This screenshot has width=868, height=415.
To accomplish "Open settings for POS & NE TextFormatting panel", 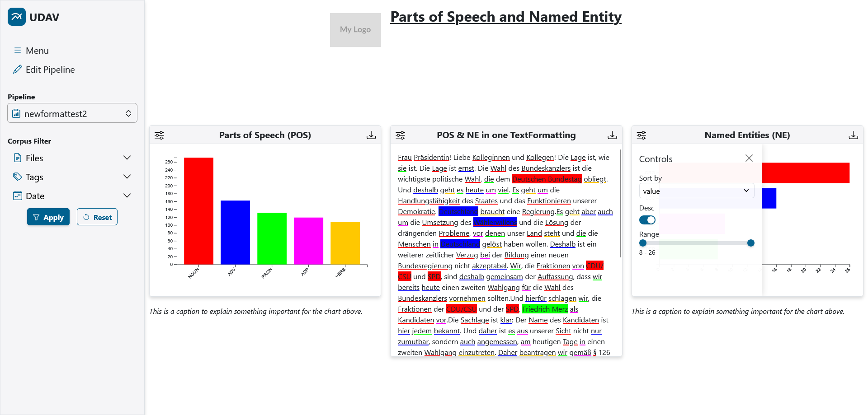I will (401, 135).
